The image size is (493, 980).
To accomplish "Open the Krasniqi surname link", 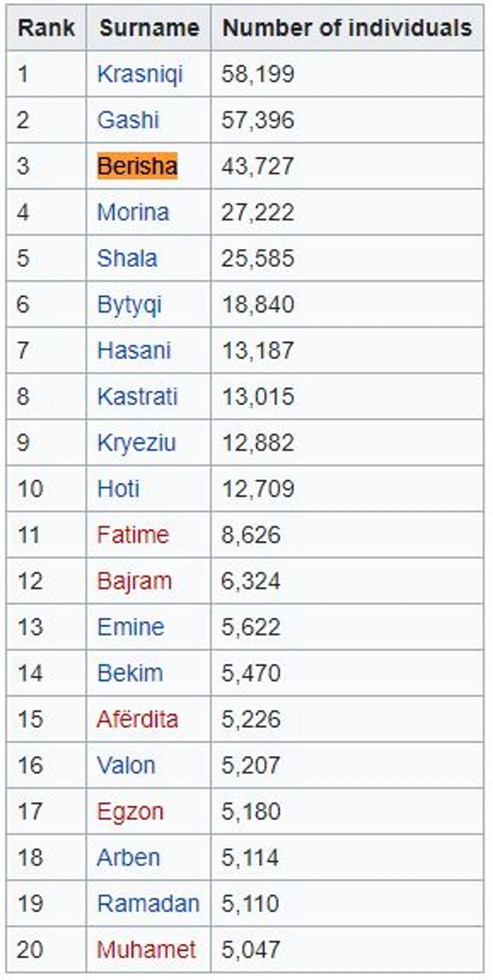I will (x=140, y=74).
